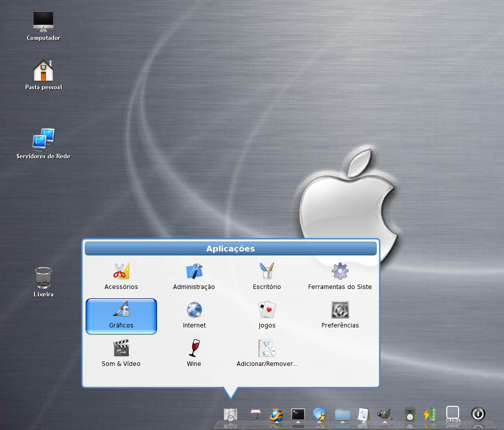Select the Administração hammer icon
This screenshot has width=504, height=430.
[x=194, y=271]
